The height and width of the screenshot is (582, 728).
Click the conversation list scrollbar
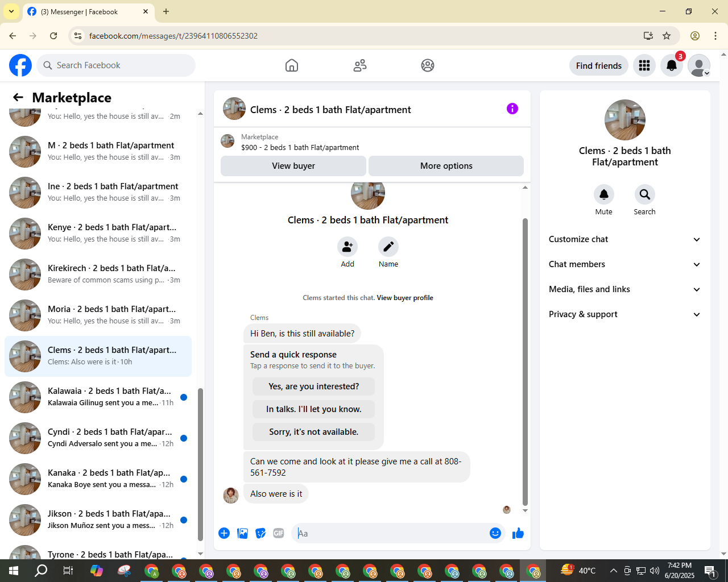(200, 464)
